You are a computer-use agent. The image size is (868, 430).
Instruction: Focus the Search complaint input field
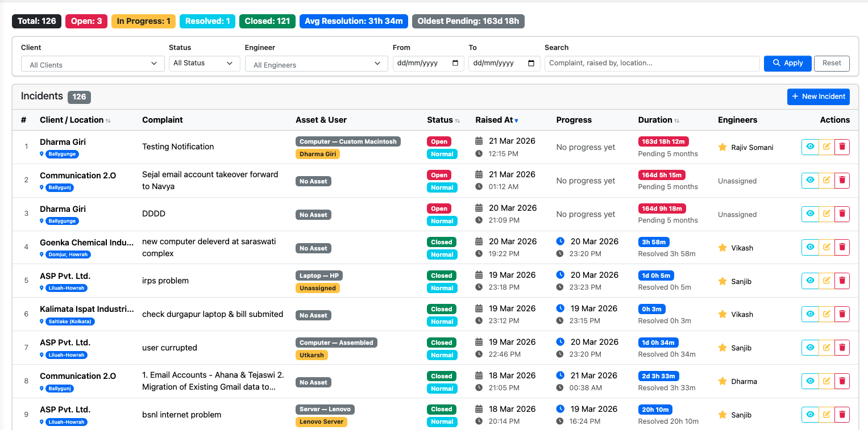652,63
